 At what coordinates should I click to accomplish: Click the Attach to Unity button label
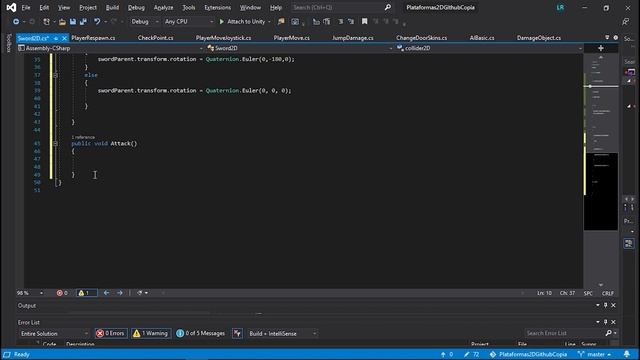246,22
